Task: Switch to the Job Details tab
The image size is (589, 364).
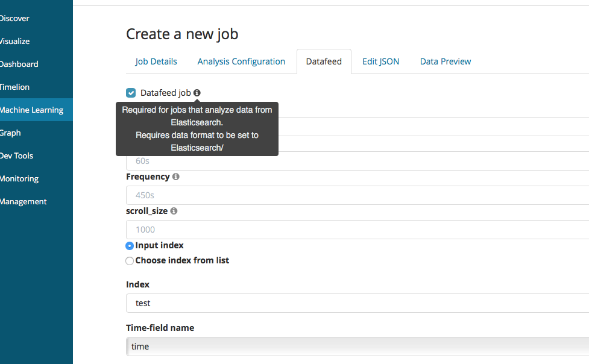Action: pyautogui.click(x=156, y=61)
